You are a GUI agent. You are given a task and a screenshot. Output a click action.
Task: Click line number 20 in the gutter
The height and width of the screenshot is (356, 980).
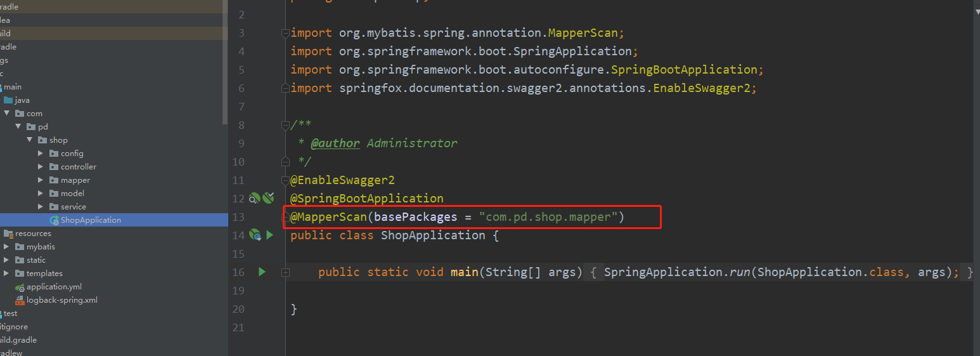238,309
